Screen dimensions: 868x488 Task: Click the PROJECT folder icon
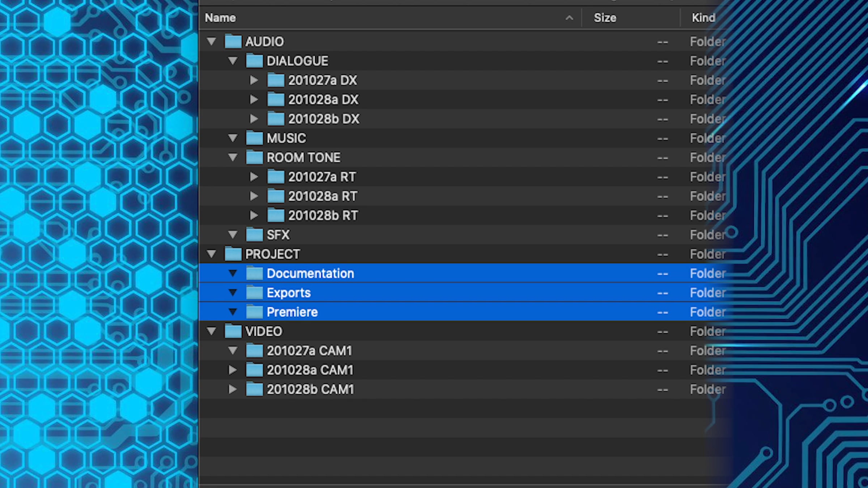pyautogui.click(x=233, y=254)
